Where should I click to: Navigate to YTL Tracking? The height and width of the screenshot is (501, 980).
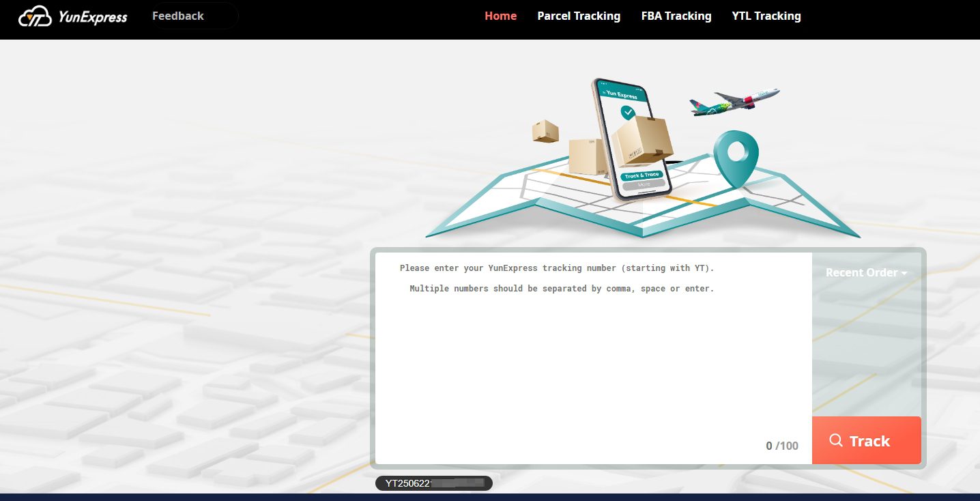point(766,16)
